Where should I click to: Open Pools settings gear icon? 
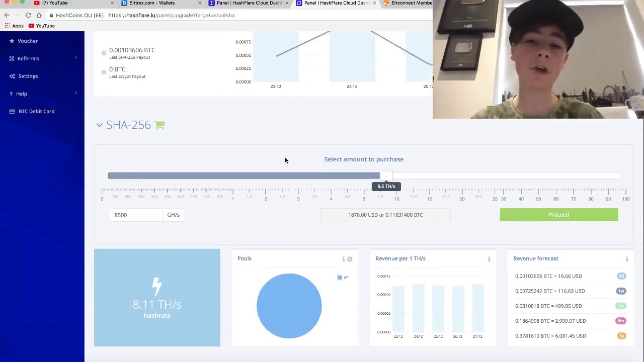coord(350,259)
